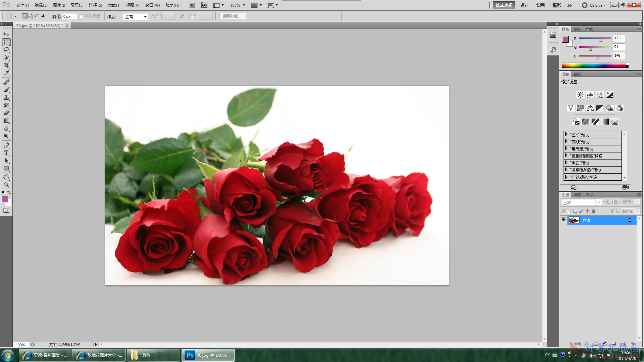The height and width of the screenshot is (362, 644).
Task: Launch Adobe Bridge from top bar
Action: point(192,5)
